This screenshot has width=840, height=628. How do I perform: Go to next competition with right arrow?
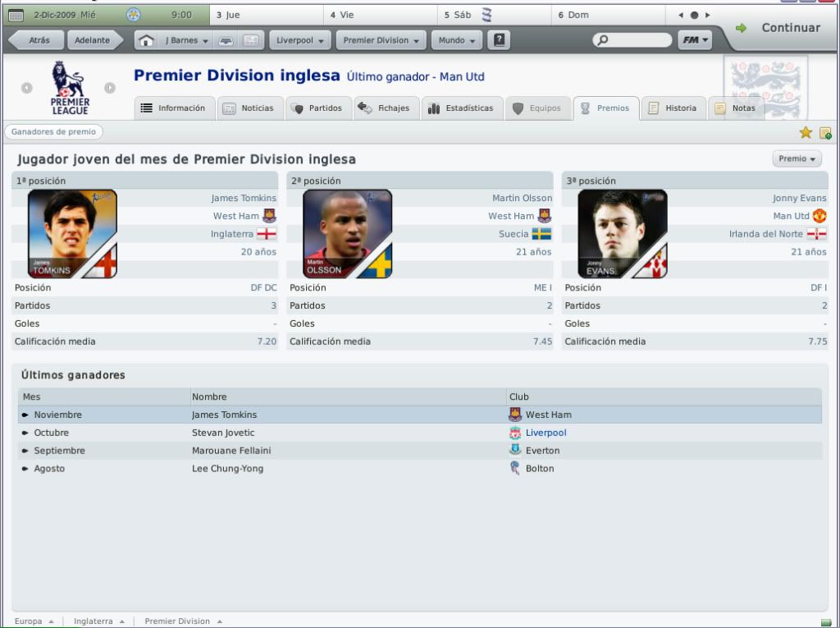click(110, 87)
